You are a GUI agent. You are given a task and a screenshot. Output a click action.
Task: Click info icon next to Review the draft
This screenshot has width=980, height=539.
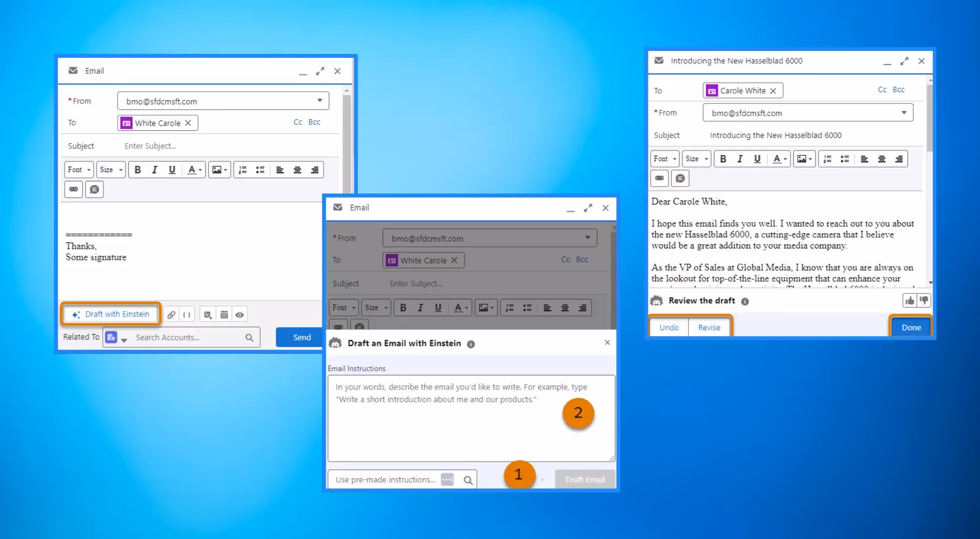(745, 301)
